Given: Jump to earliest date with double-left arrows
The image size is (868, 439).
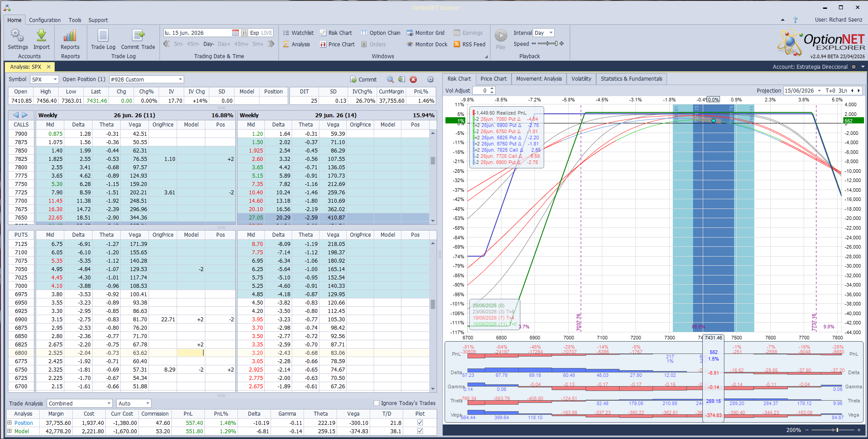Looking at the screenshot, I should point(167,44).
